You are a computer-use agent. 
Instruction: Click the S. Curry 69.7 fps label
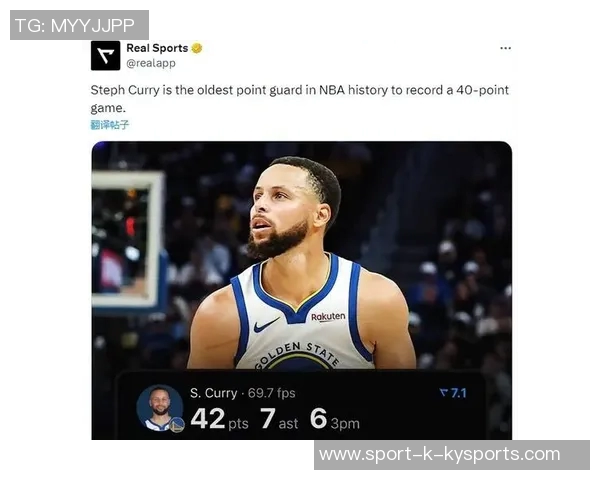[x=243, y=393]
